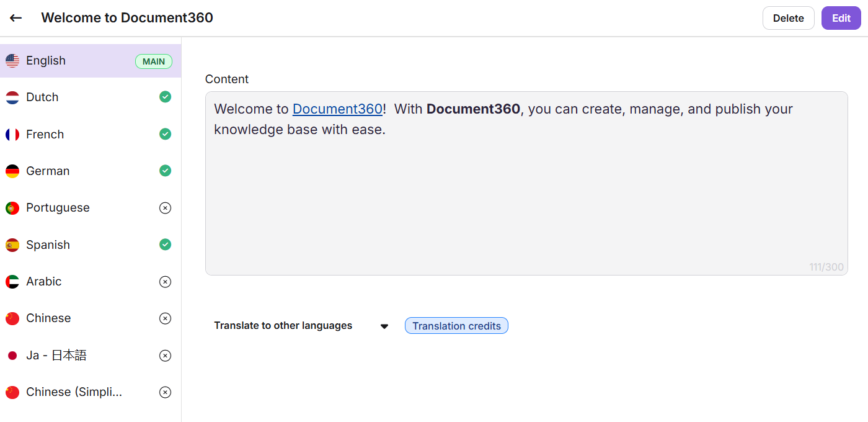Expand the Translate to other languages dropdown
This screenshot has width=868, height=422.
pyautogui.click(x=384, y=325)
